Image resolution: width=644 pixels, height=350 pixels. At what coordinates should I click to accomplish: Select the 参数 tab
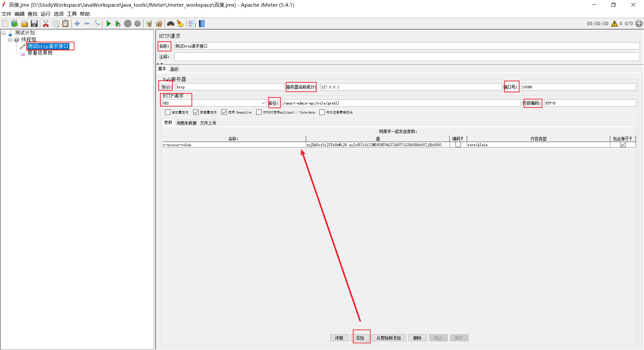click(168, 123)
